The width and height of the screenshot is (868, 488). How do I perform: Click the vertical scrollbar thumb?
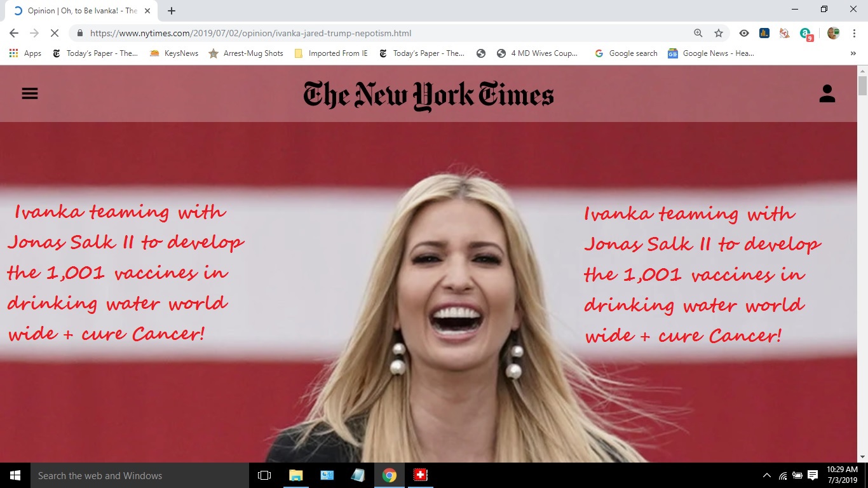point(862,85)
